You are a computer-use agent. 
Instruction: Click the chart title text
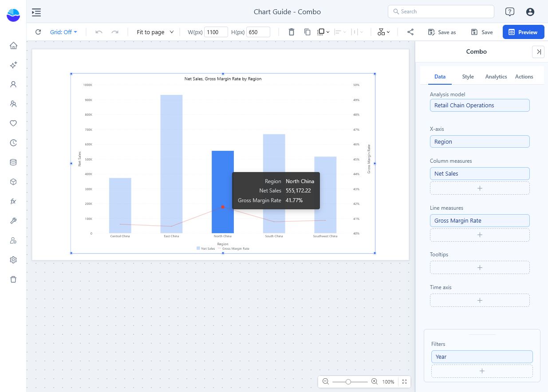click(223, 79)
